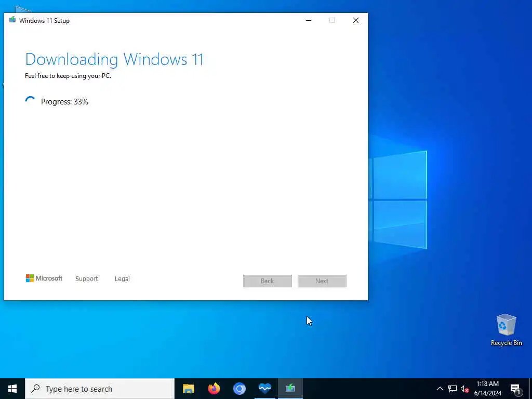Open the Chromium browser taskbar icon
The height and width of the screenshot is (399, 532).
pyautogui.click(x=239, y=389)
